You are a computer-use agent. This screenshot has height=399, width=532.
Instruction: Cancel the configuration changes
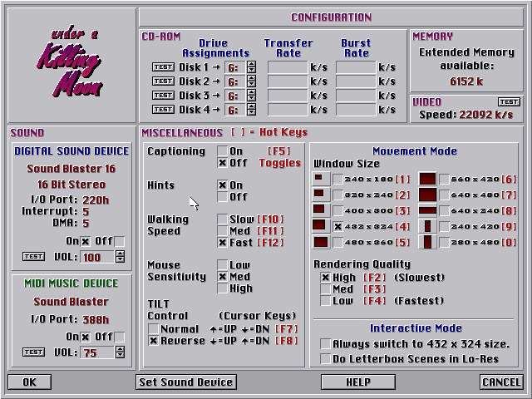coord(501,382)
